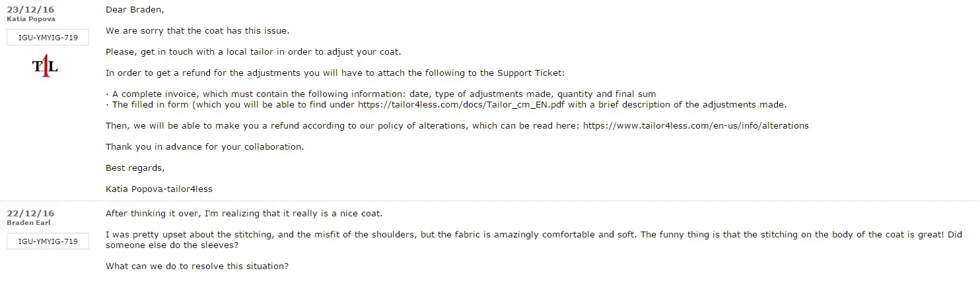Image resolution: width=980 pixels, height=281 pixels.
Task: Click the 23/12/16 date header
Action: [30, 9]
